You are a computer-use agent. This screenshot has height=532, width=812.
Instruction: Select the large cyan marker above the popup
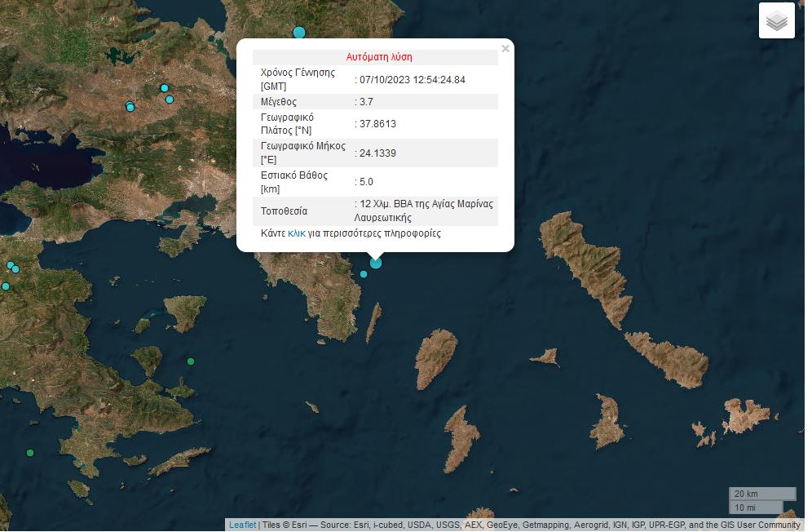coord(299,33)
